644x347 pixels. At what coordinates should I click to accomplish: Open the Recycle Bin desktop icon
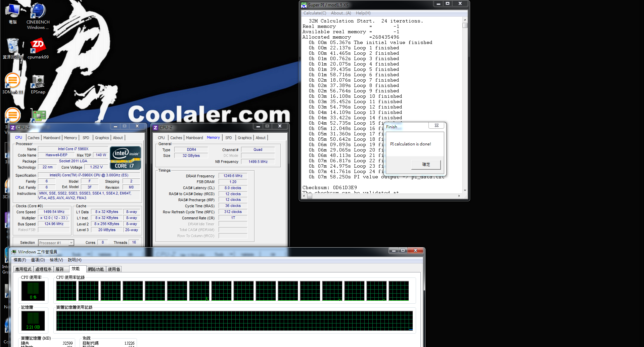coord(13,49)
